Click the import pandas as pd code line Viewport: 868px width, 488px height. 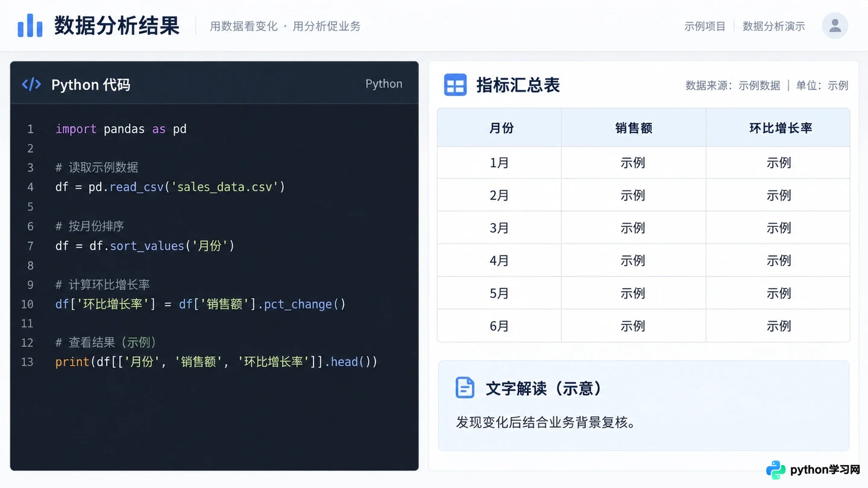tap(121, 129)
